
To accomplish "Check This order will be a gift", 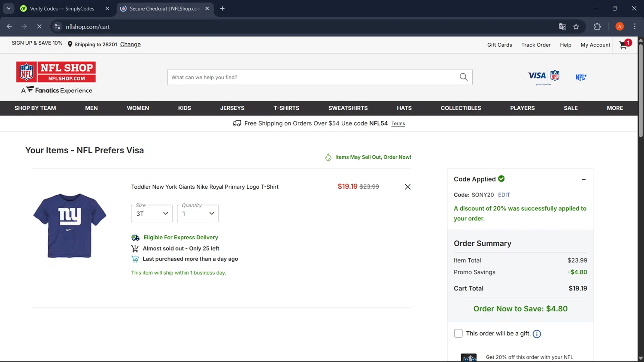I will [x=458, y=333].
